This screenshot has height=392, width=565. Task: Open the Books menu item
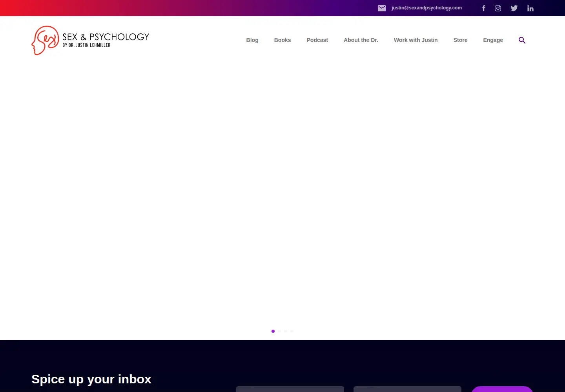coord(282,40)
